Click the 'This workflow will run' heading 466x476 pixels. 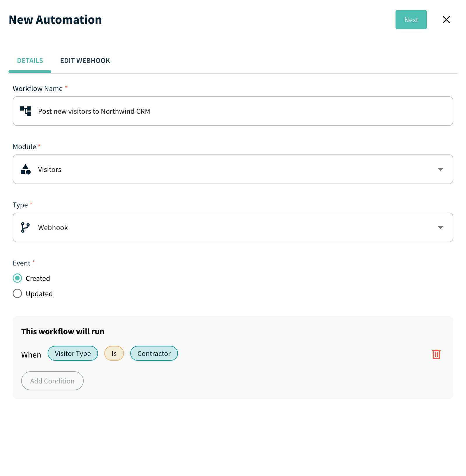[63, 331]
